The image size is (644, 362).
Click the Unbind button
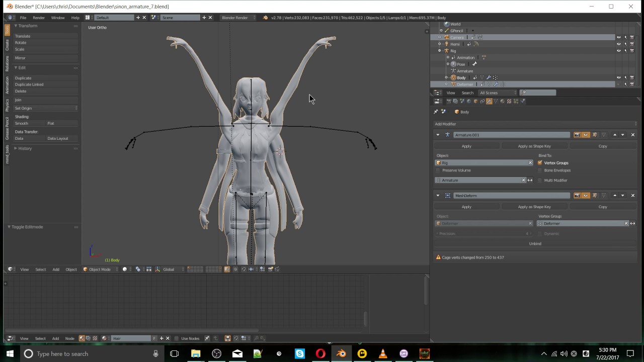pos(535,244)
